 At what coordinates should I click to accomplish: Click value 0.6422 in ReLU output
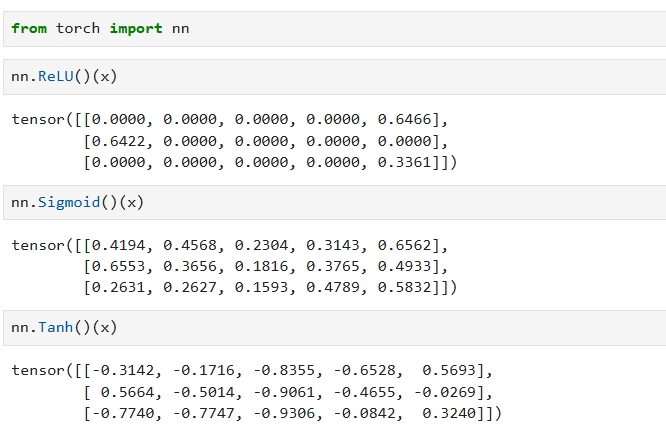click(x=119, y=141)
